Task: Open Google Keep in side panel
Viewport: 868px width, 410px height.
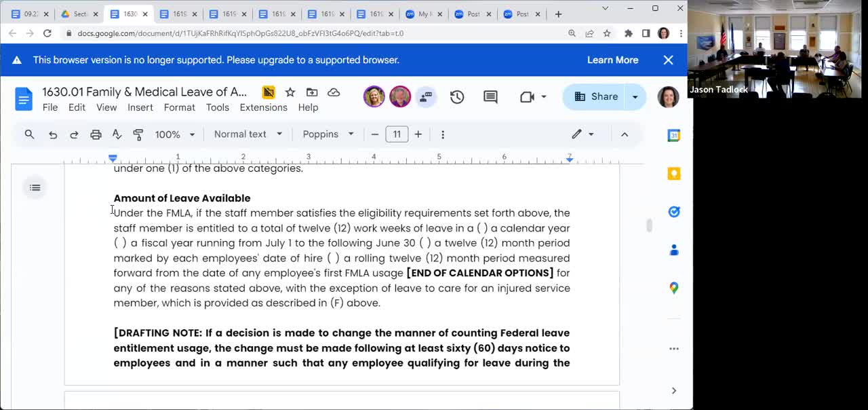Action: pyautogui.click(x=673, y=174)
